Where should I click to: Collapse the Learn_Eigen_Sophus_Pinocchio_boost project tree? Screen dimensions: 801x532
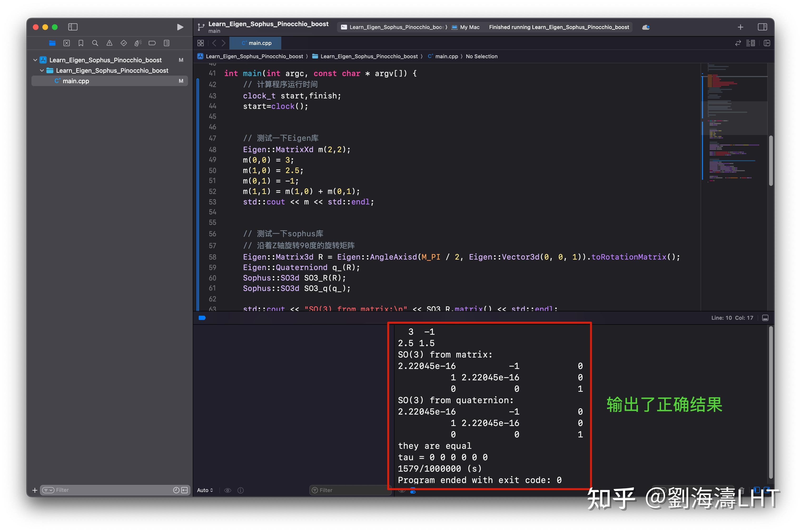point(35,60)
